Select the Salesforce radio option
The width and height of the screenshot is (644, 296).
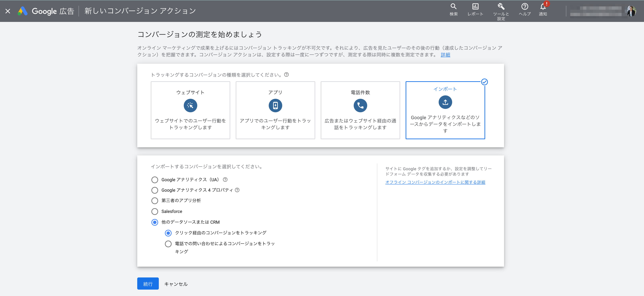155,212
